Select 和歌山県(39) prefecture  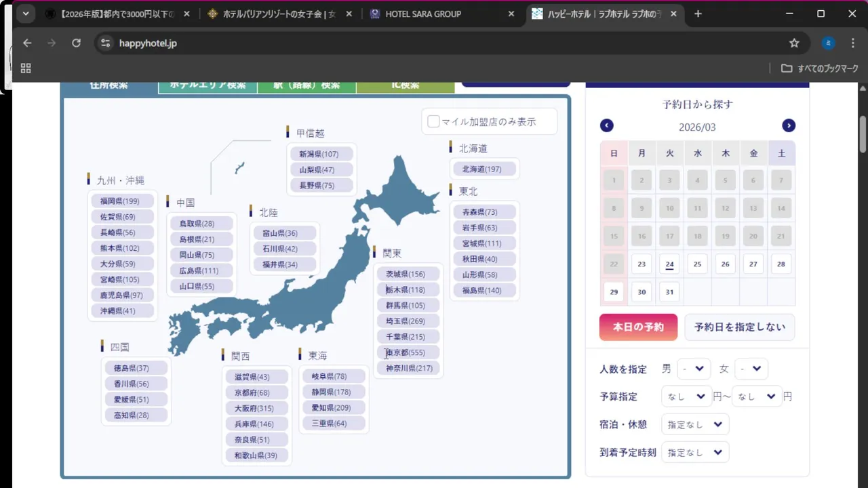[x=257, y=455]
